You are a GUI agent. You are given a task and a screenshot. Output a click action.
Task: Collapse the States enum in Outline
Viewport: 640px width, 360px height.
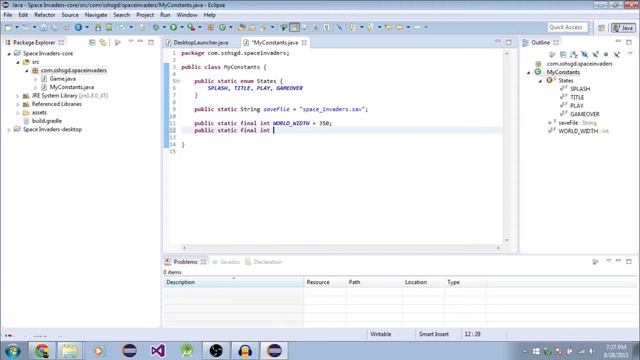coord(540,81)
